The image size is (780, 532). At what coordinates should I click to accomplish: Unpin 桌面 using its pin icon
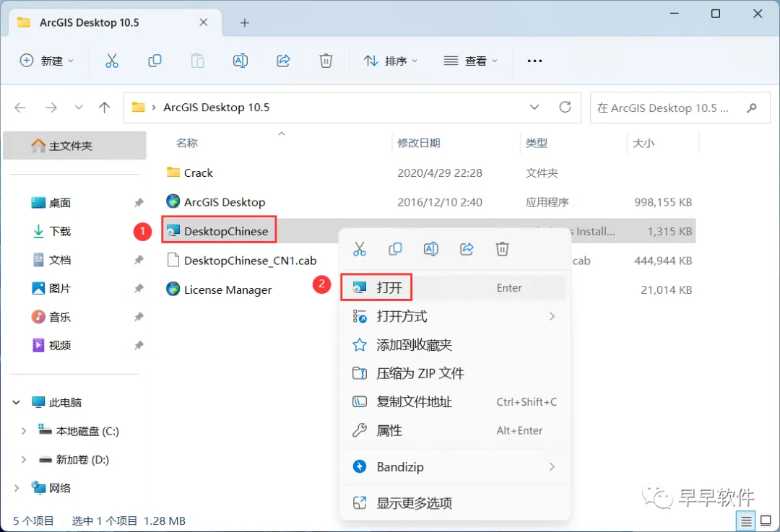[x=139, y=202]
